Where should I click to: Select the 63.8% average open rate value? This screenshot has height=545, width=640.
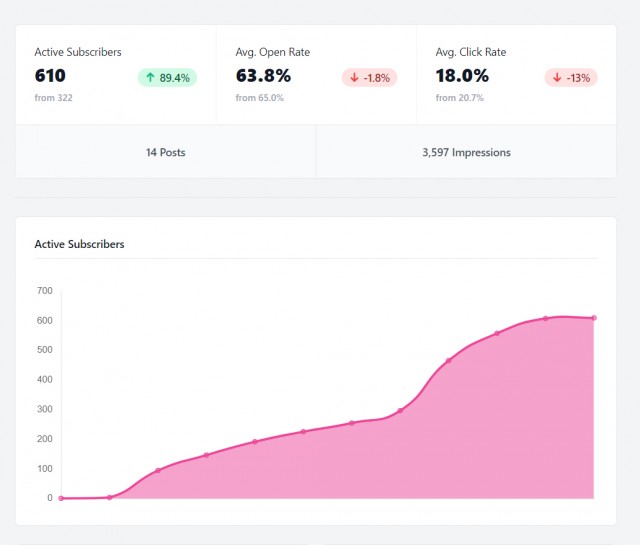(x=263, y=75)
